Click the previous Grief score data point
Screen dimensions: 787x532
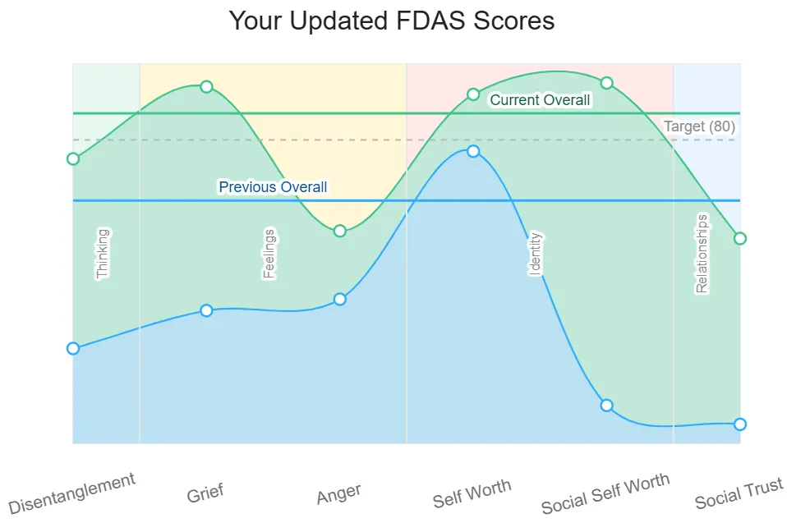(206, 310)
